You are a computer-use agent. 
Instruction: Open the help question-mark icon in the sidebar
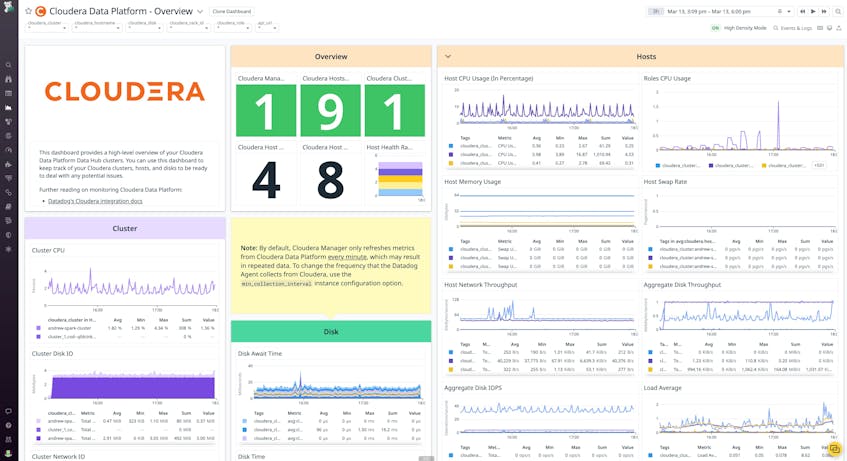point(8,425)
